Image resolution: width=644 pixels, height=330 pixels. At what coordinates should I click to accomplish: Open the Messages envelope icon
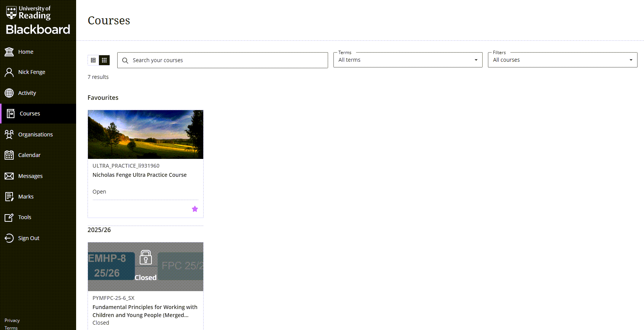[9, 176]
